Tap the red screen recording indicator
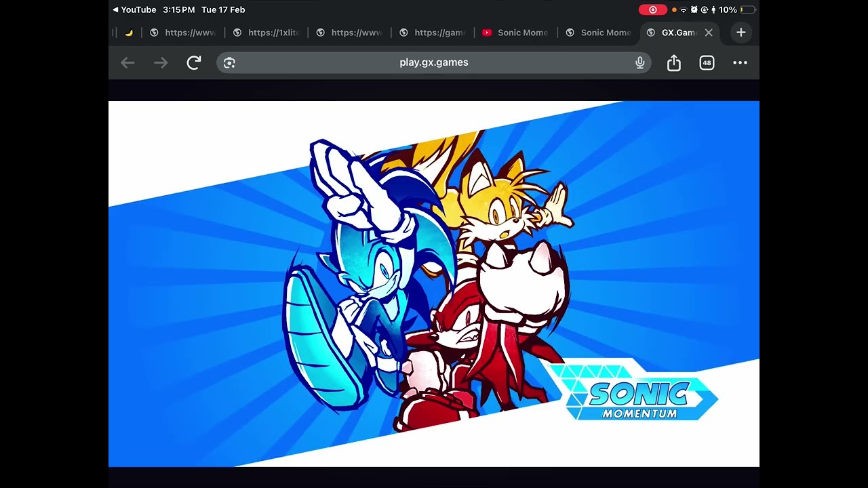This screenshot has width=868, height=488. click(653, 9)
